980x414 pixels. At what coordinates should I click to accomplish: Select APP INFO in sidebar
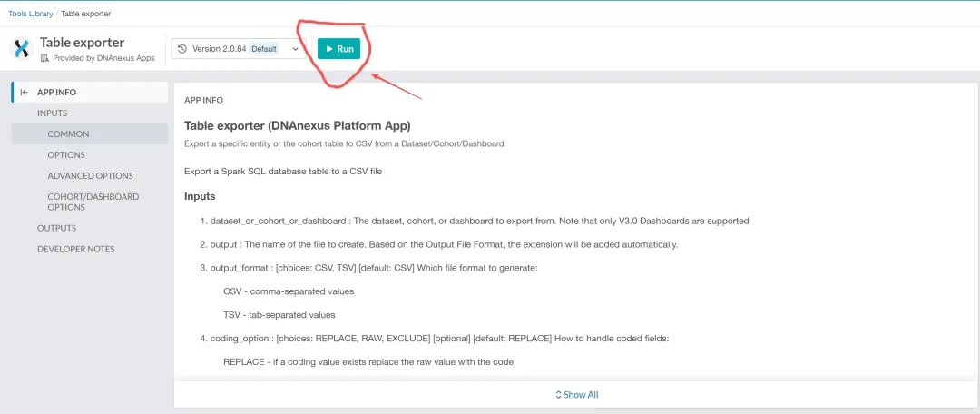click(90, 92)
